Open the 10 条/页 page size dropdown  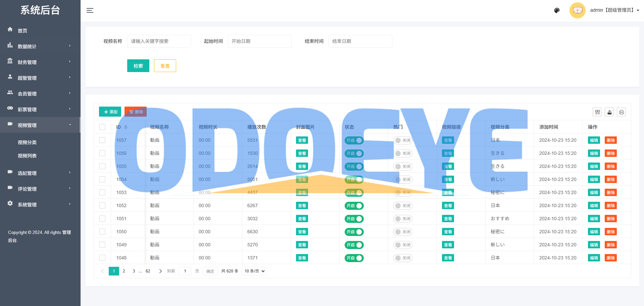point(254,271)
